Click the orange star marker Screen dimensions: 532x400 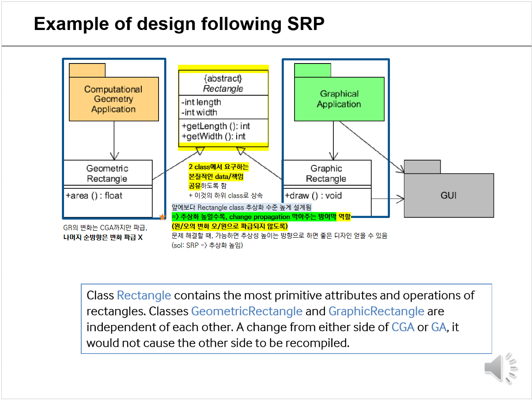tap(162, 217)
